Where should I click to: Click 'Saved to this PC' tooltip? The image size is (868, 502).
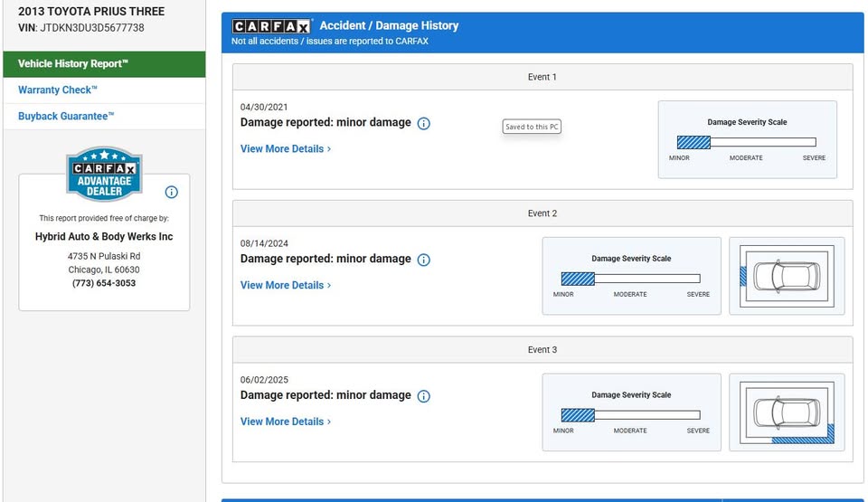(532, 127)
